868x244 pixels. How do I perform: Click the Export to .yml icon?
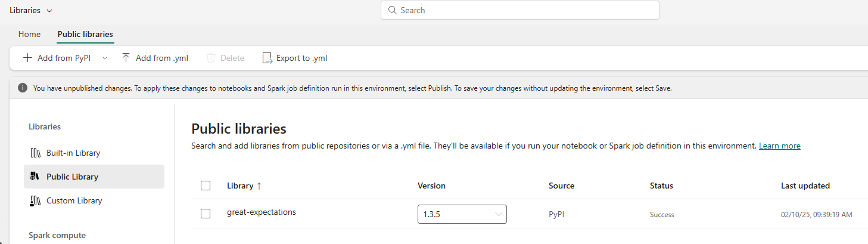(267, 58)
